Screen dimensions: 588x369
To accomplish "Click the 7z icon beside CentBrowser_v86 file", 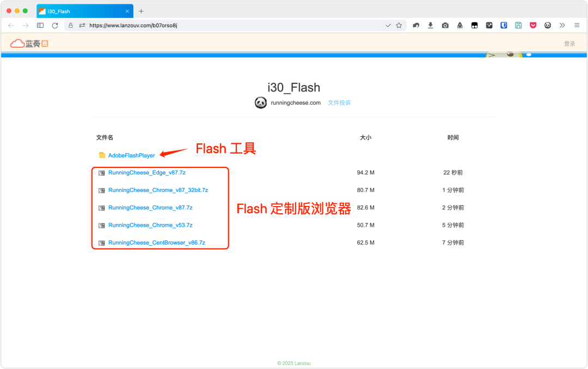I will [102, 243].
